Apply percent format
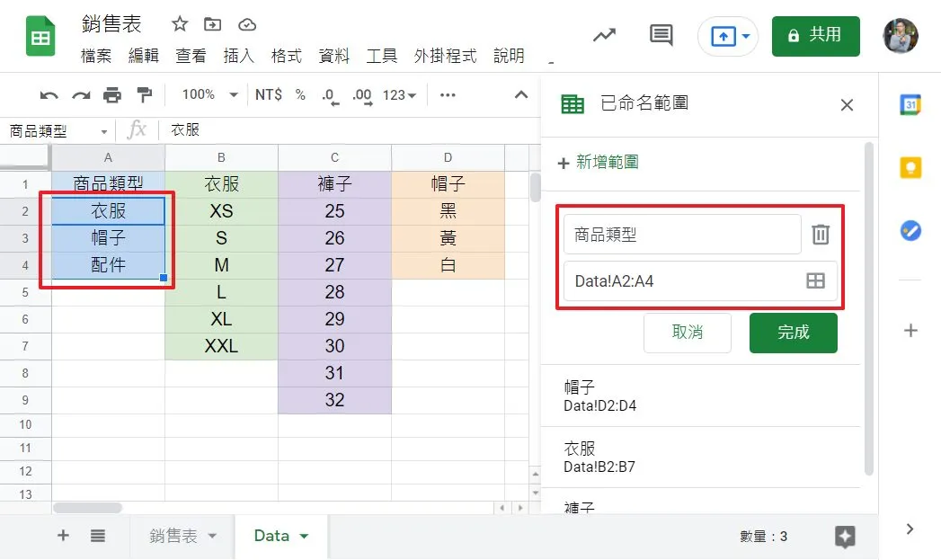 coord(300,95)
